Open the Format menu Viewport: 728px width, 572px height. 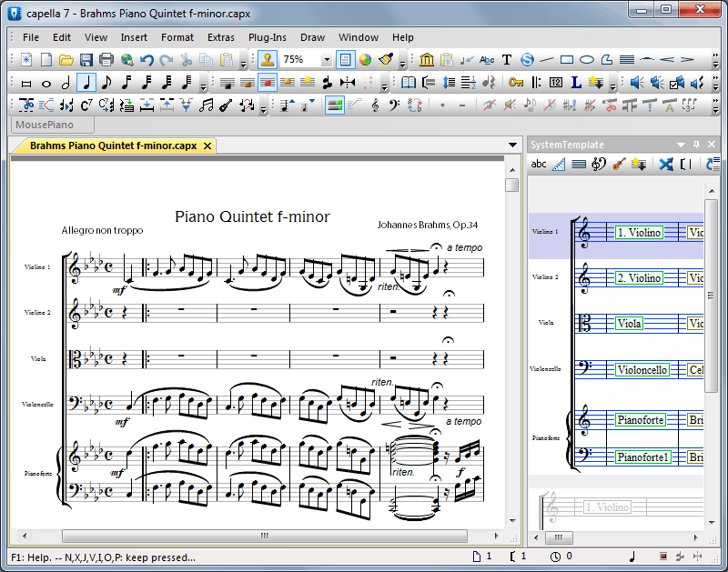point(177,37)
